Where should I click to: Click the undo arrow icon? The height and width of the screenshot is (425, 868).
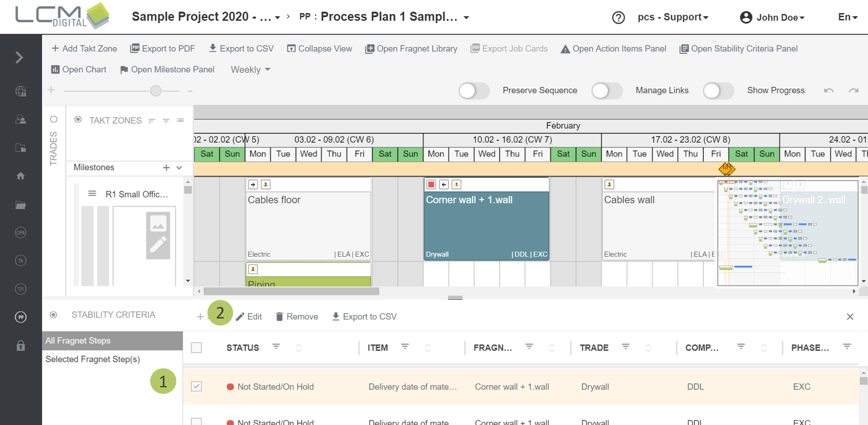pyautogui.click(x=829, y=90)
